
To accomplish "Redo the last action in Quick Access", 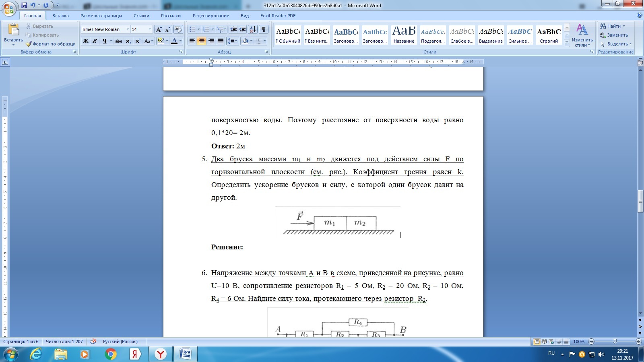I will pos(46,5).
